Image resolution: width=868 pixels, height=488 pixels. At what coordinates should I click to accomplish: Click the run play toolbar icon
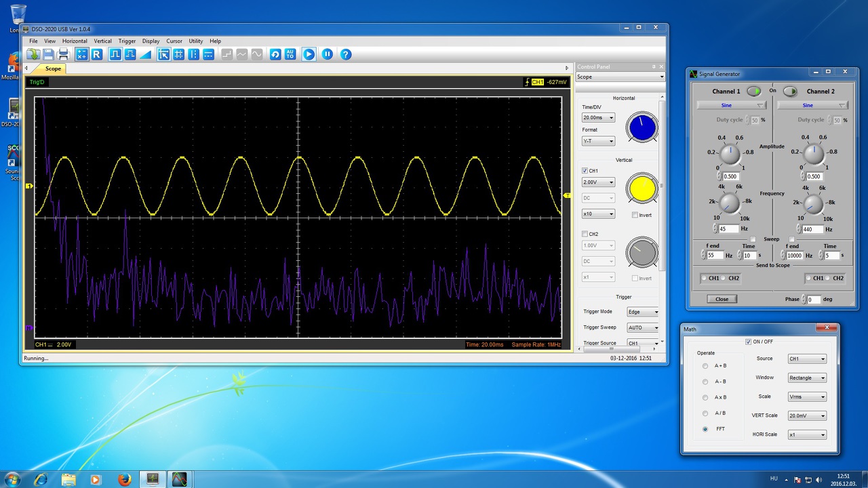(x=309, y=54)
